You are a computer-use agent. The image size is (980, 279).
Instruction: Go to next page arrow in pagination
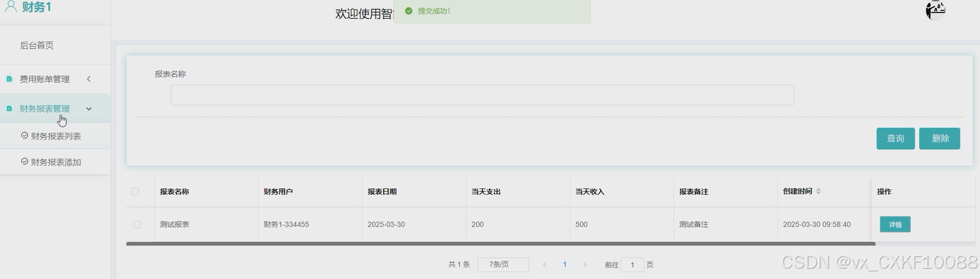tap(585, 264)
